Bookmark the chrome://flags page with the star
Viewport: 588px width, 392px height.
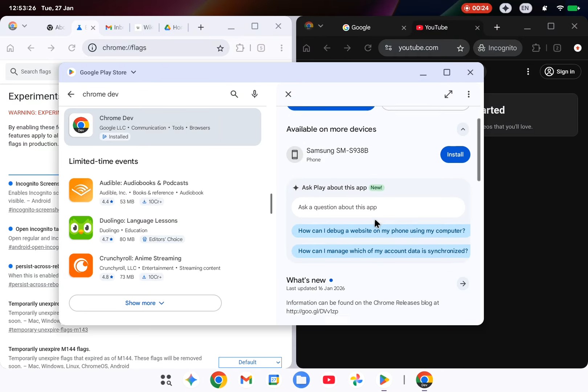click(220, 48)
